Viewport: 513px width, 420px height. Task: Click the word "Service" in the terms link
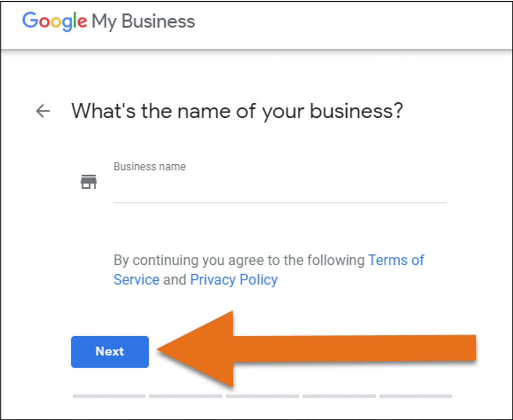coord(136,280)
